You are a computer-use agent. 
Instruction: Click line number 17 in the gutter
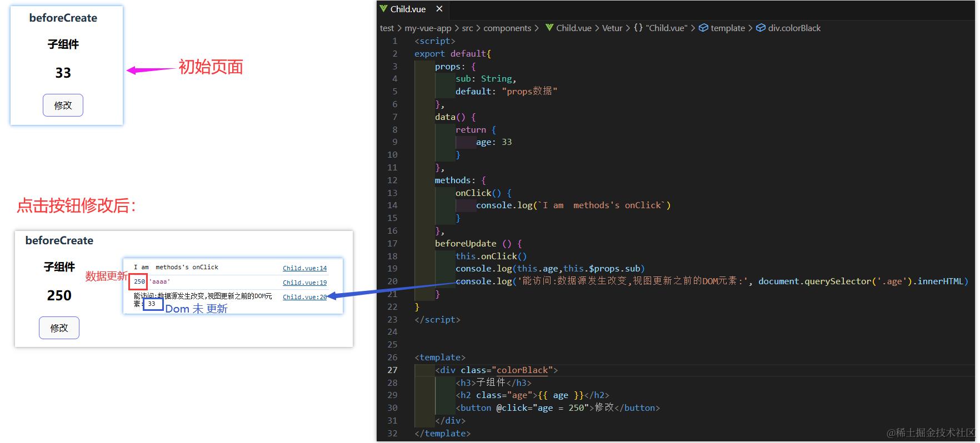[x=392, y=244]
